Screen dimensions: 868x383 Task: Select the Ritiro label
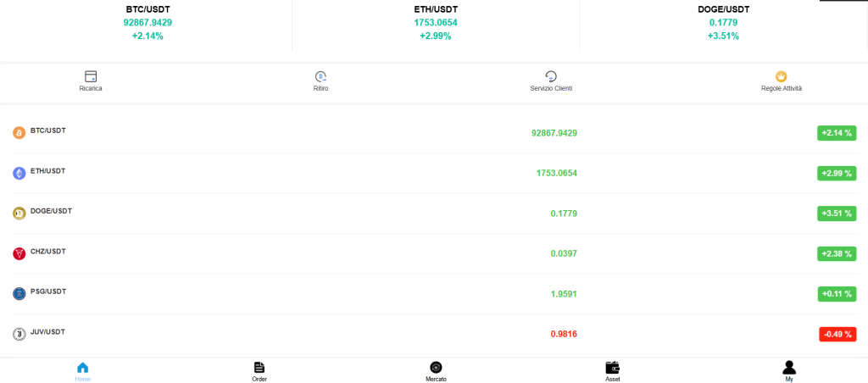tap(321, 89)
